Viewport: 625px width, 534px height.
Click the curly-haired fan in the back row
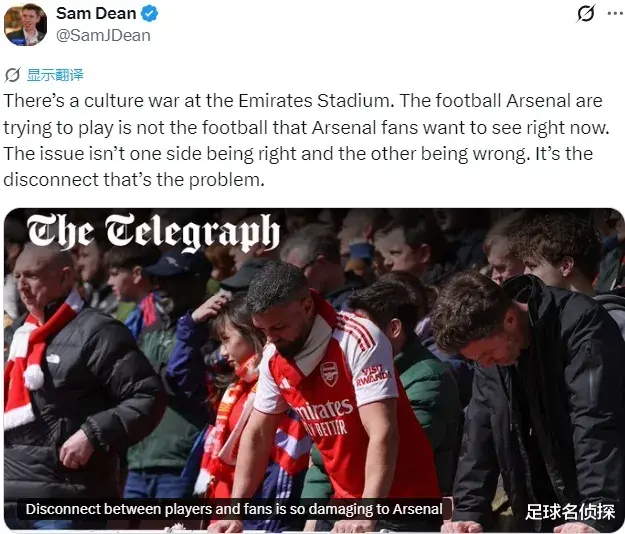558,251
